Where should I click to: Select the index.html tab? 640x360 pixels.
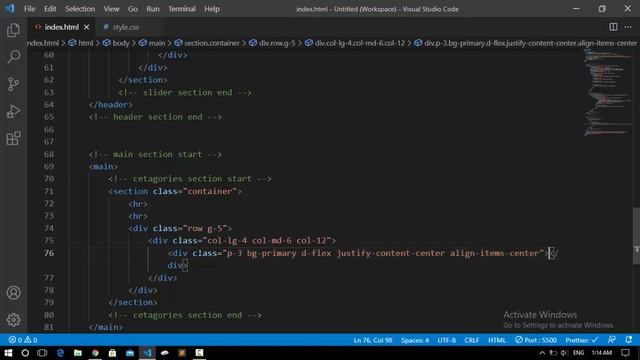pos(61,27)
